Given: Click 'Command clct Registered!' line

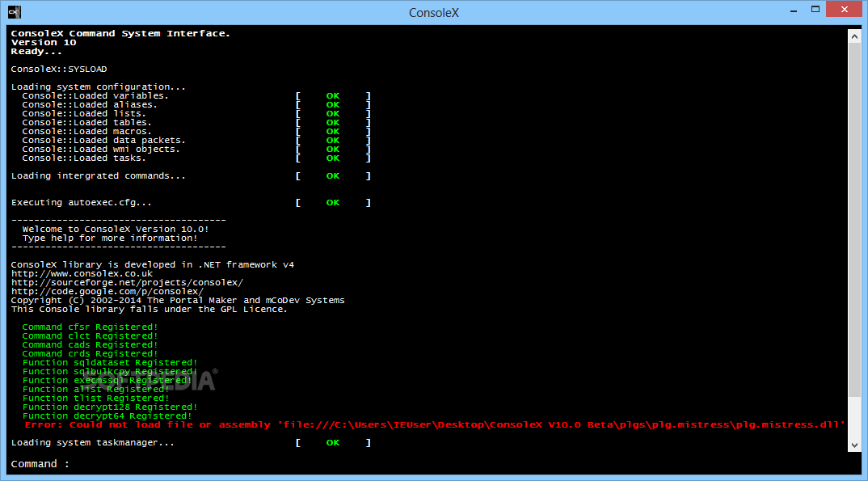Looking at the screenshot, I should coord(91,336).
